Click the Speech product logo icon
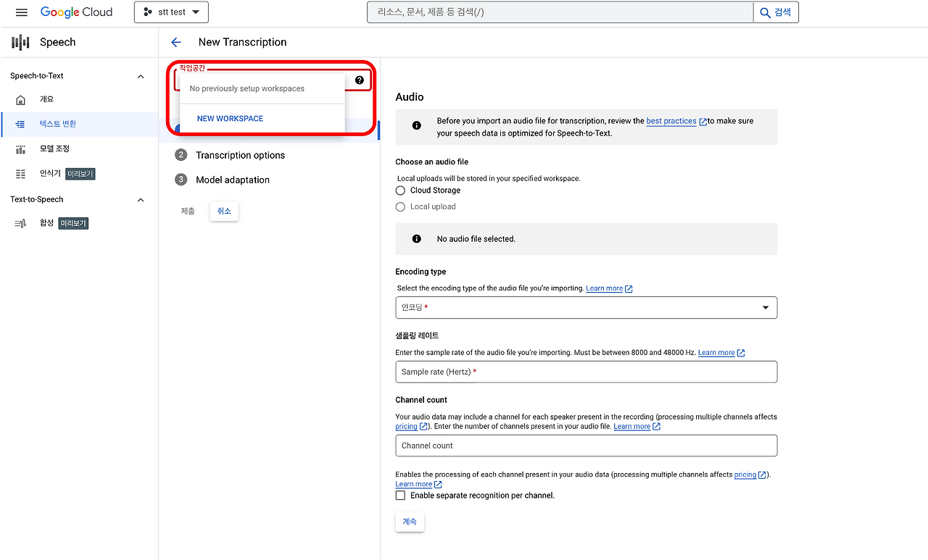Image resolution: width=928 pixels, height=560 pixels. pyautogui.click(x=21, y=42)
